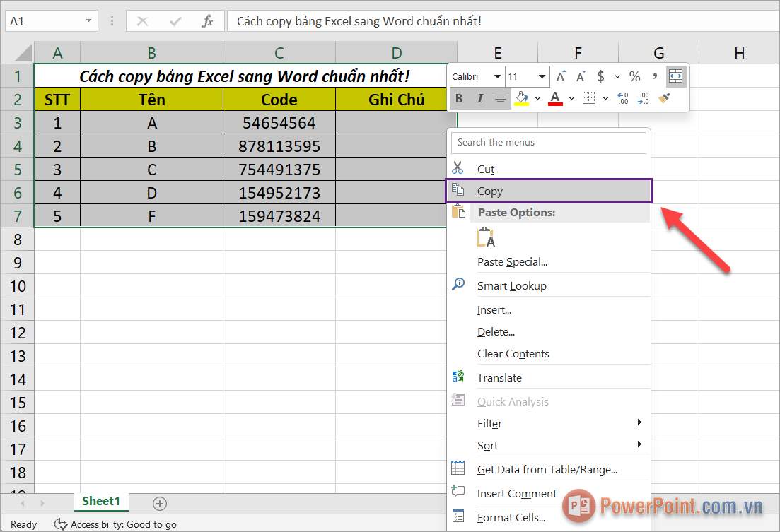Image resolution: width=780 pixels, height=532 pixels.
Task: Choose Keep Text Only paste icon
Action: click(486, 237)
